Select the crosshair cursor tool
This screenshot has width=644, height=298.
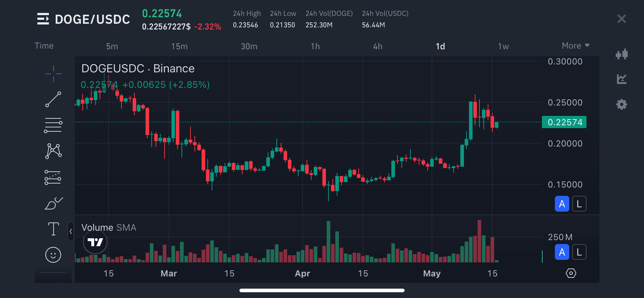coord(53,74)
